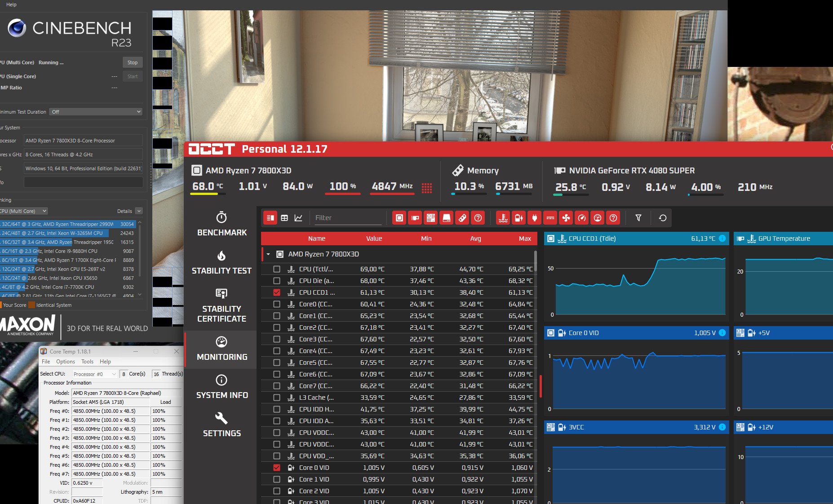Select the Monitoring section in OCCT
Screen dimensions: 833x504
(222, 349)
